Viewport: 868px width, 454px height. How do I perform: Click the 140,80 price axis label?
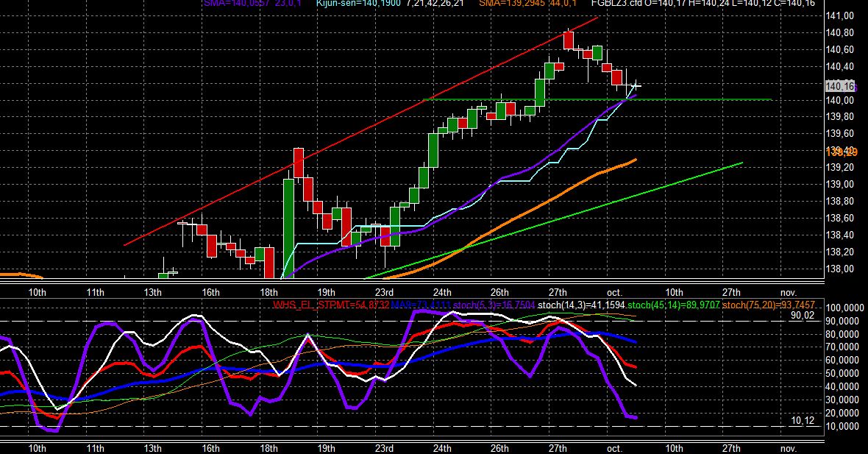coord(839,32)
